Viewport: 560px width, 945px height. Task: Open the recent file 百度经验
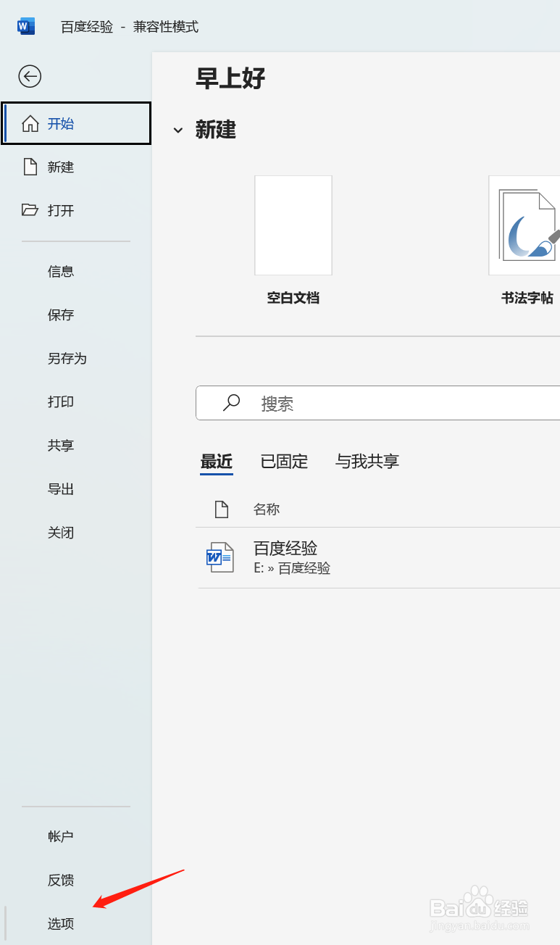point(378,558)
